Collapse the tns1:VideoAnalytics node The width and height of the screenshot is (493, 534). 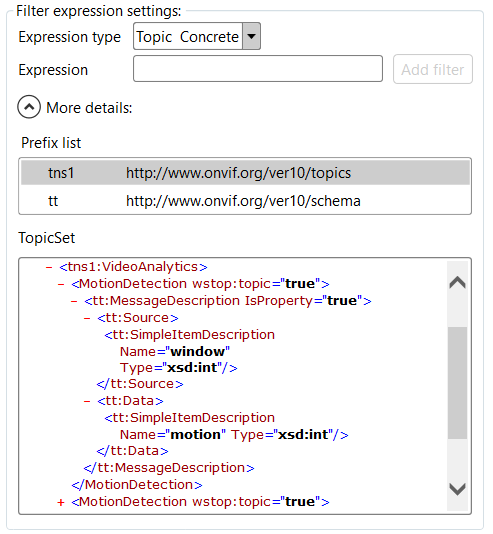49,267
